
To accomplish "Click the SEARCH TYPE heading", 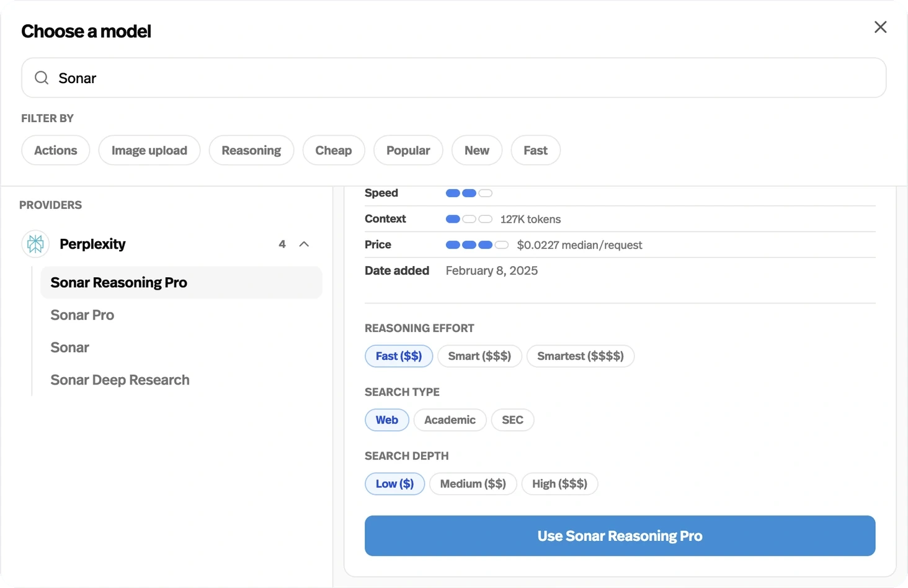I will [x=402, y=392].
